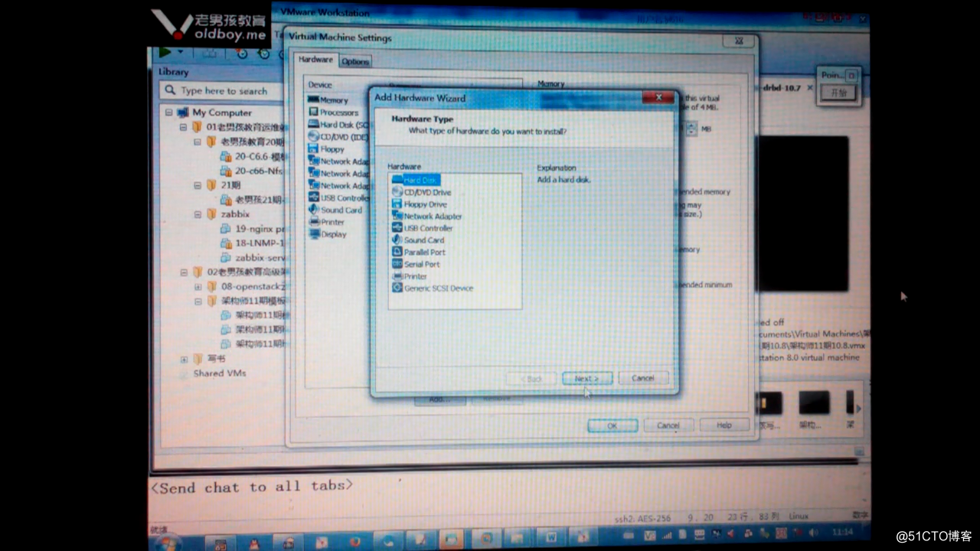Select Parallel Port hardware type

(419, 252)
